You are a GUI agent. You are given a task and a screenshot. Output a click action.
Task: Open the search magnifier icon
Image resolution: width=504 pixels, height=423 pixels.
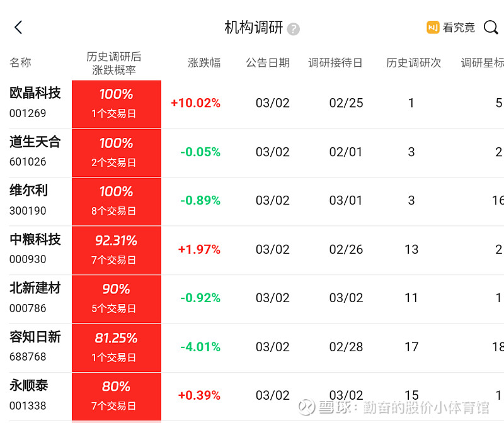click(x=491, y=27)
